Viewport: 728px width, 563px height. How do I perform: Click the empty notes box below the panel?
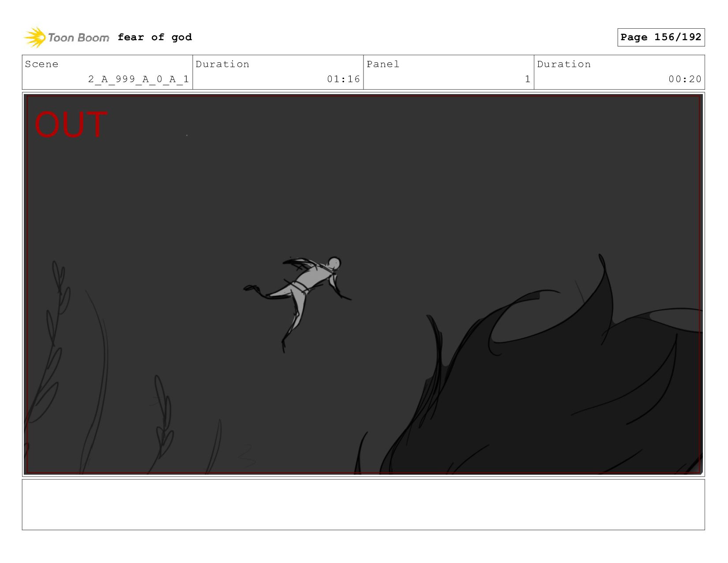[363, 505]
